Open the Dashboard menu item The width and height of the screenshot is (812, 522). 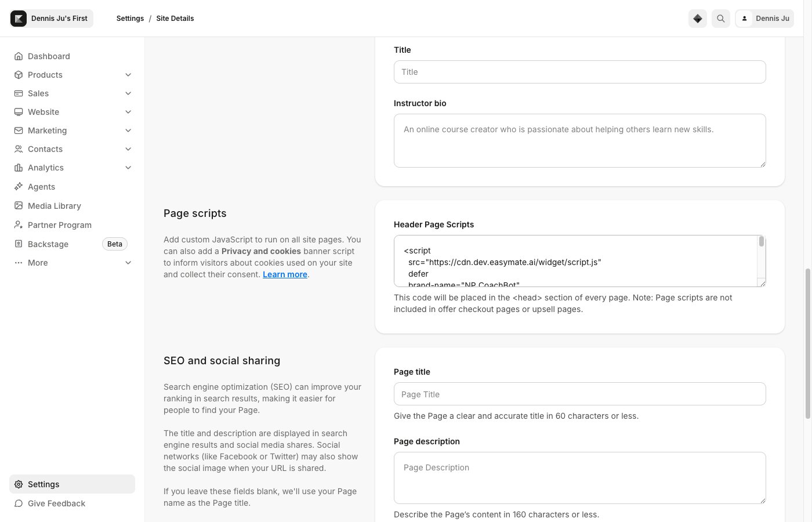coord(72,56)
